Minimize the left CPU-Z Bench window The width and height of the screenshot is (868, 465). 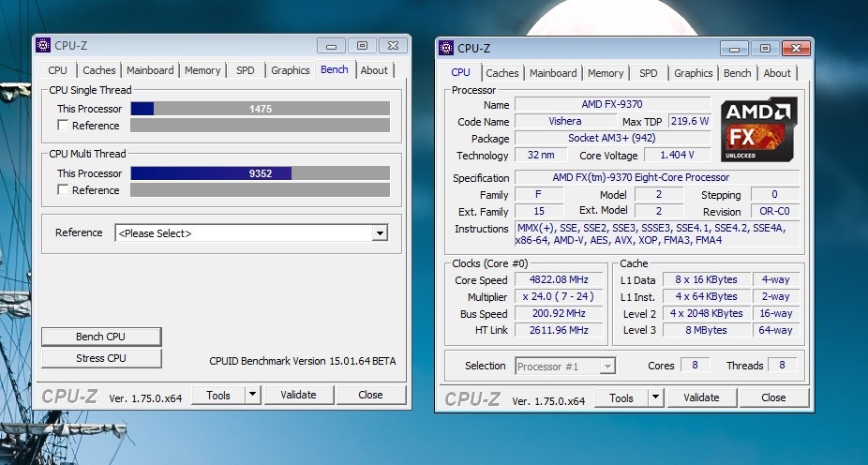coord(331,46)
